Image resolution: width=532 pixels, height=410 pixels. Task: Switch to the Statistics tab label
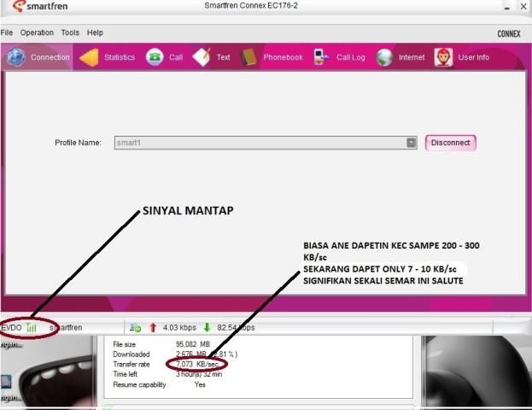[x=120, y=57]
